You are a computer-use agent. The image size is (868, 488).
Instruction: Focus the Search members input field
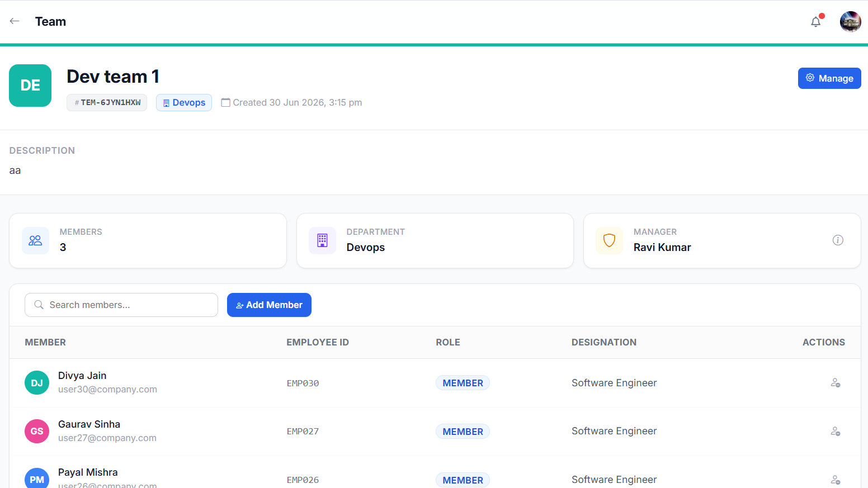pyautogui.click(x=121, y=305)
